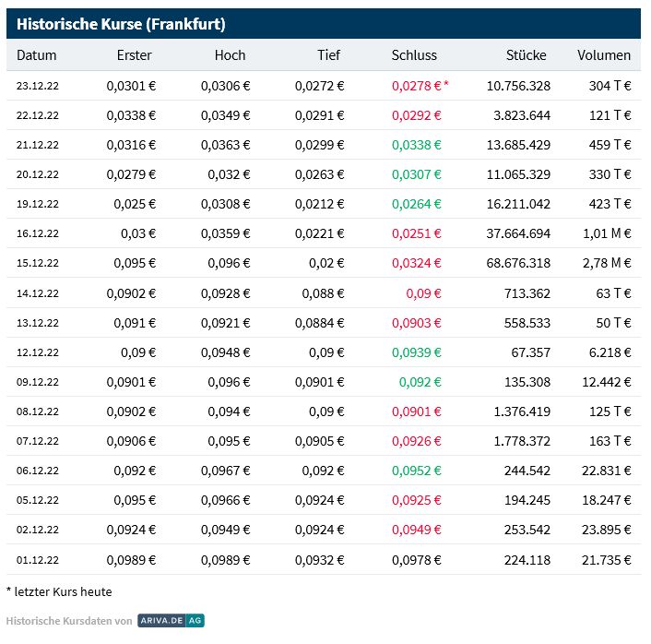Click the Historische Kurse (Frankfurt) title
This screenshot has height=644, width=651.
121,24
